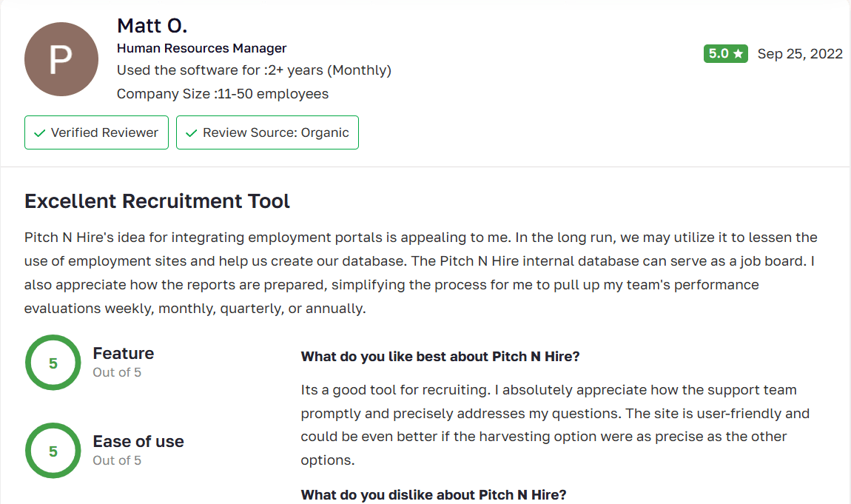Click the "Its a good tool for recruiting" answer

coord(548,424)
